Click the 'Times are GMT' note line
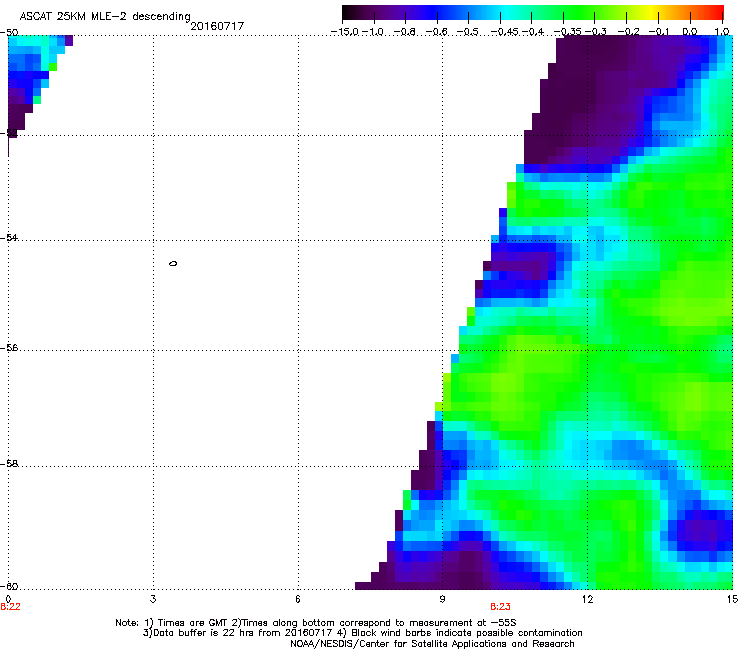The height and width of the screenshot is (650, 740). (316, 623)
